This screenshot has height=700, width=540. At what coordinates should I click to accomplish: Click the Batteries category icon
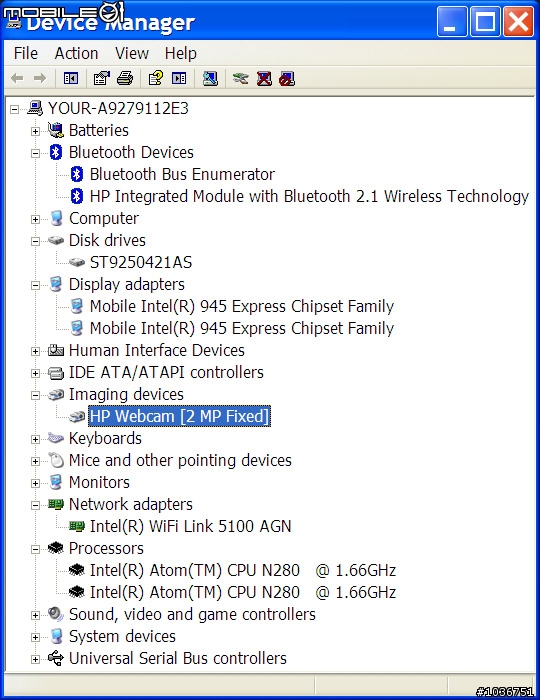[x=56, y=130]
